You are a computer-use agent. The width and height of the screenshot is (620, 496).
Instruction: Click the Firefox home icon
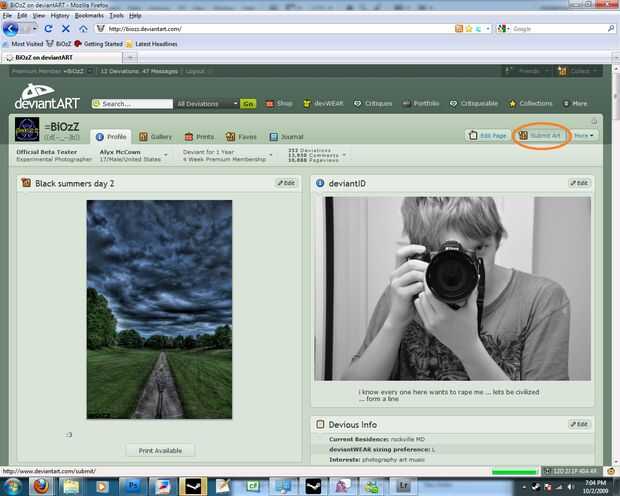click(83, 29)
